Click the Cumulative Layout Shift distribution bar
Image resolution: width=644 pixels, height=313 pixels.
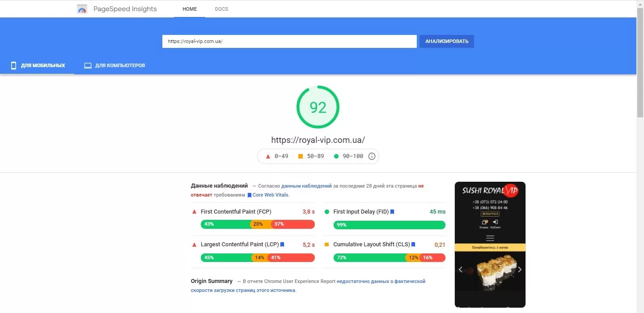tap(390, 257)
